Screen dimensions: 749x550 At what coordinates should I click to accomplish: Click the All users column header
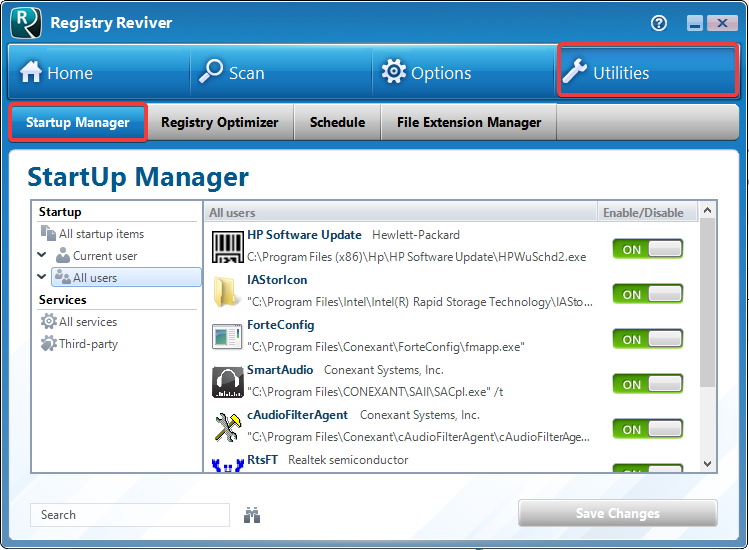(401, 213)
